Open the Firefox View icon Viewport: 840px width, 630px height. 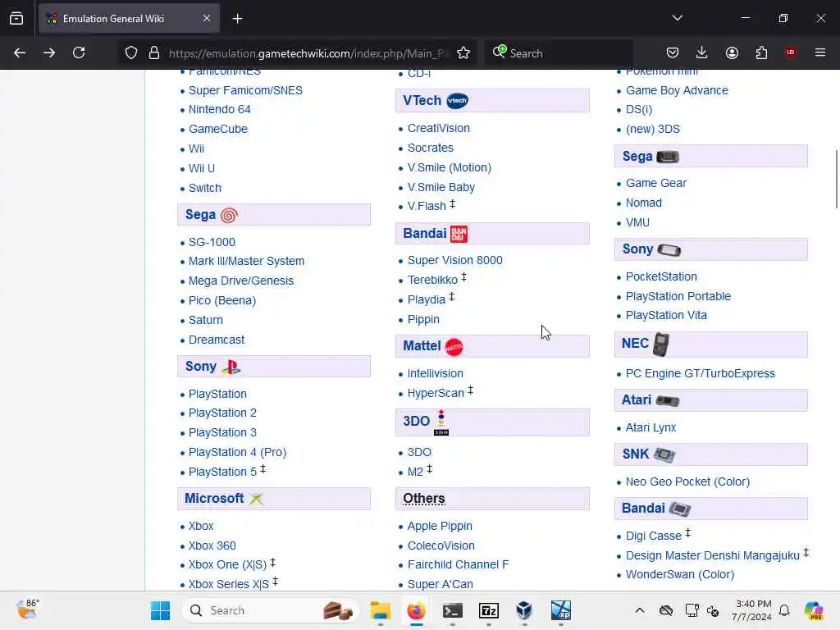(16, 18)
